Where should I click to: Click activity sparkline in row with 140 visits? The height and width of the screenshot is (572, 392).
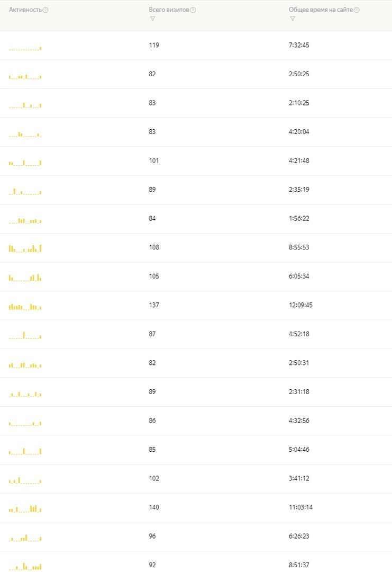[25, 508]
